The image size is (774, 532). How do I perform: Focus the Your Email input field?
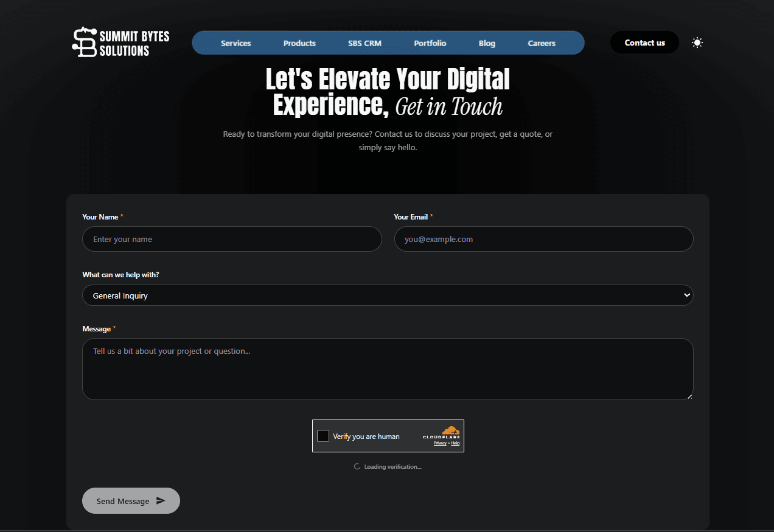click(x=543, y=239)
